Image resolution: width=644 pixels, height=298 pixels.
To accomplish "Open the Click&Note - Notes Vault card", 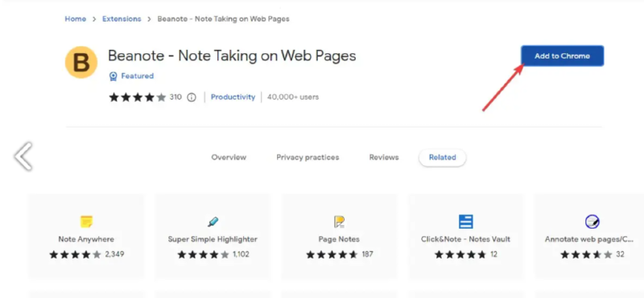I will pos(466,236).
